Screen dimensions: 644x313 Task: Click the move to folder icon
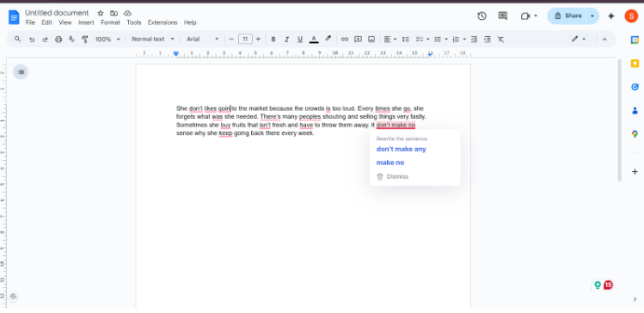113,13
